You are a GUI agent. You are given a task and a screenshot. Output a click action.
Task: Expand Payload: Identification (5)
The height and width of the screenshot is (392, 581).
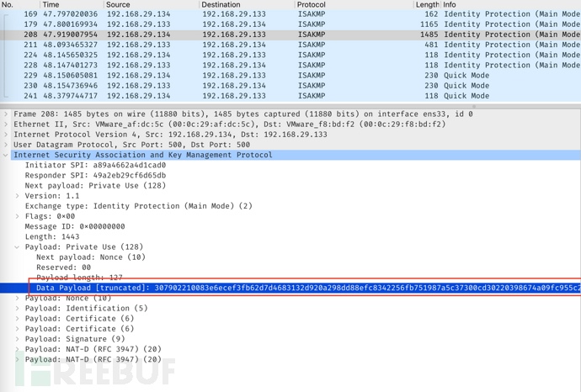pos(17,309)
